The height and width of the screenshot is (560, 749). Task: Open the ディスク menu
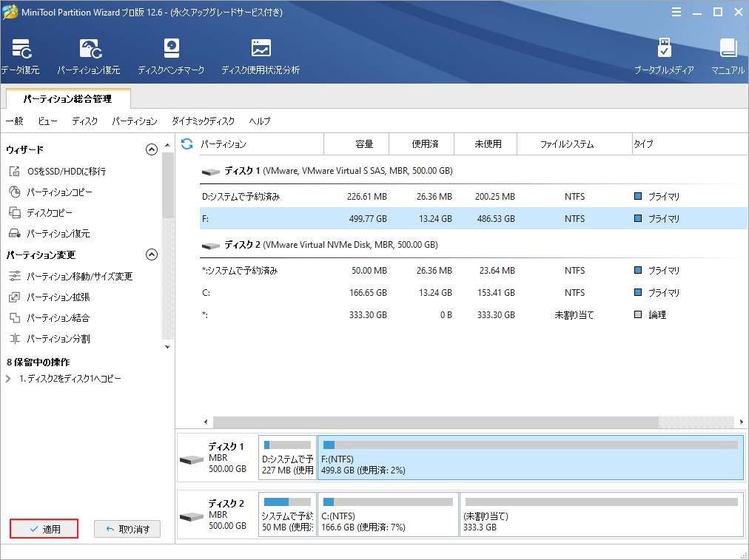(x=84, y=121)
